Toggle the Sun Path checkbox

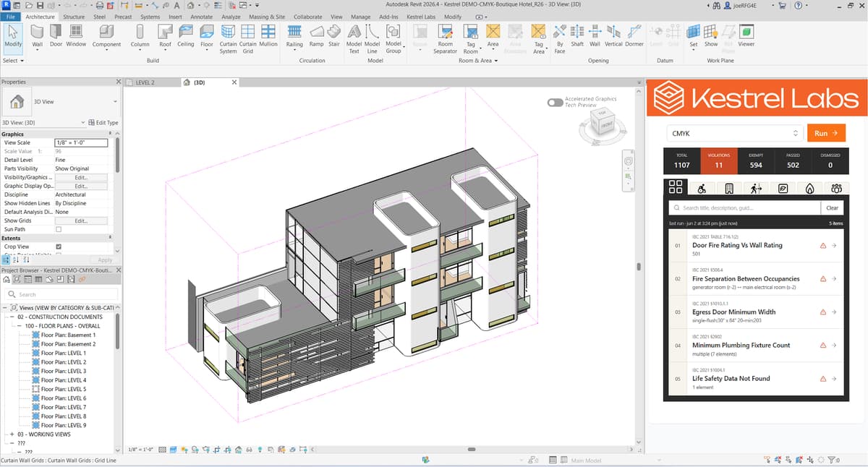[x=59, y=229]
